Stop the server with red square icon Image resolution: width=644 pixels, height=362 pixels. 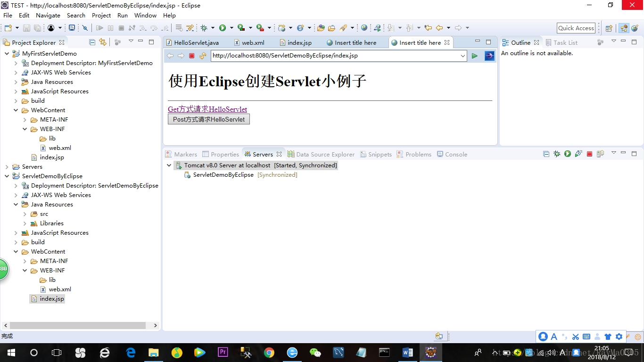coord(589,154)
